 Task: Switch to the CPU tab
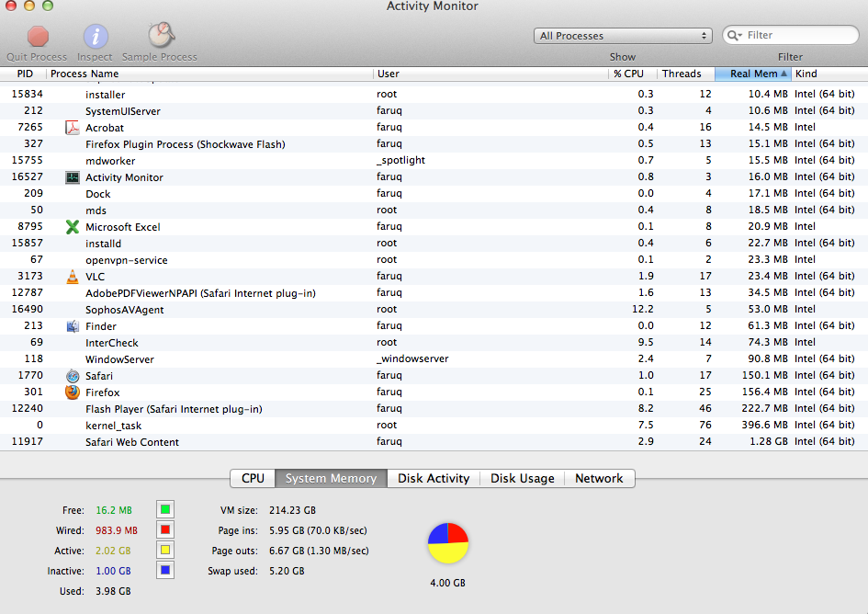pyautogui.click(x=253, y=478)
